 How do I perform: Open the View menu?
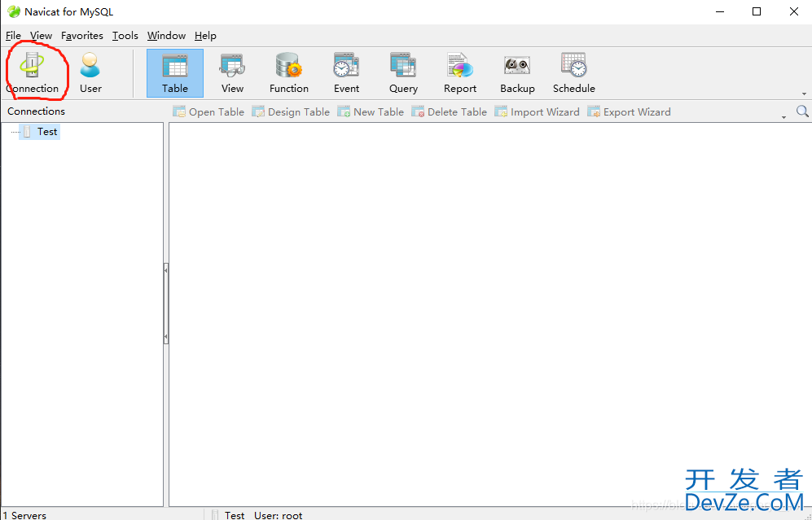click(41, 36)
